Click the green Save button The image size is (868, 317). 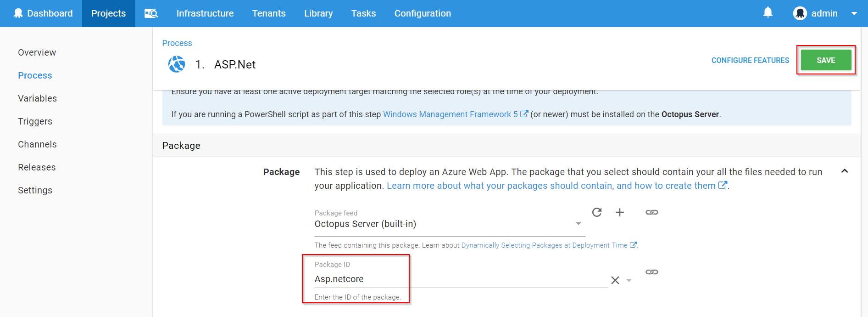(826, 60)
